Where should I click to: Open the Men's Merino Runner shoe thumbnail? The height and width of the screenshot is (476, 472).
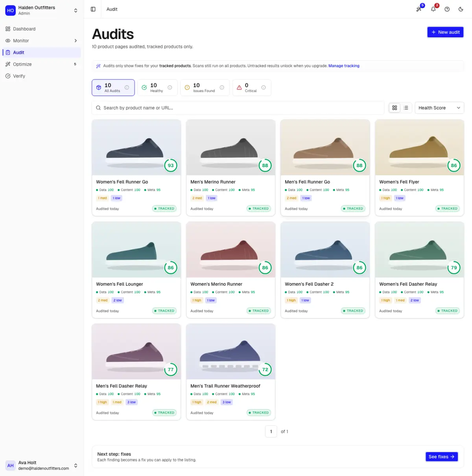tap(231, 147)
